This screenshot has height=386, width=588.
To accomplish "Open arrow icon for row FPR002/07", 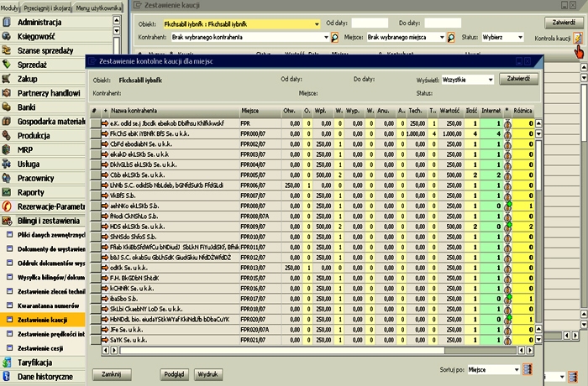I will click(x=105, y=143).
